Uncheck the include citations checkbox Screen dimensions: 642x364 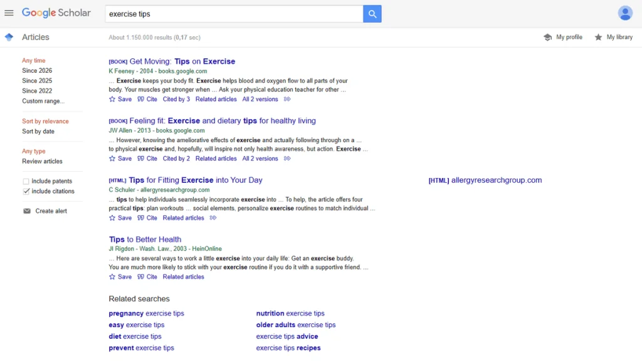pos(26,192)
